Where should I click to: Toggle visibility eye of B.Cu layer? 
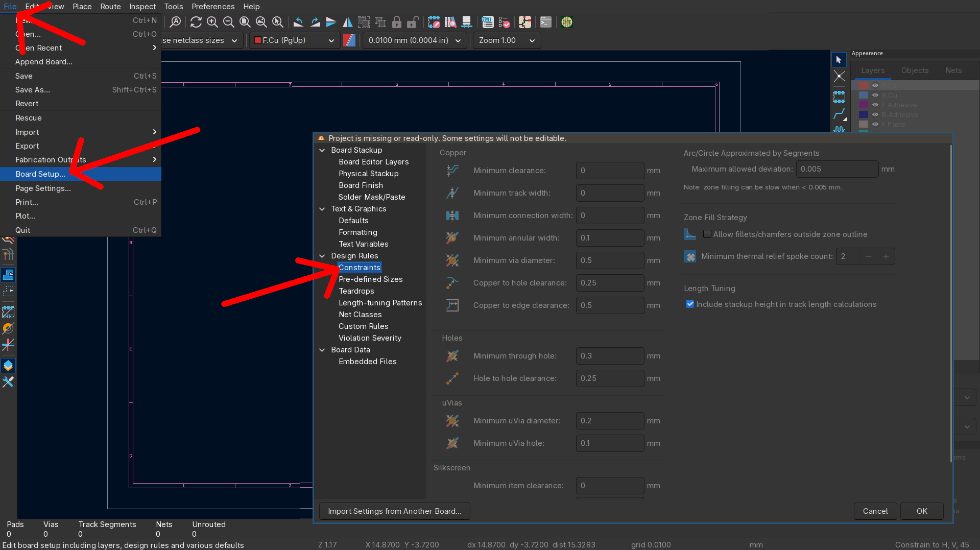(x=875, y=95)
